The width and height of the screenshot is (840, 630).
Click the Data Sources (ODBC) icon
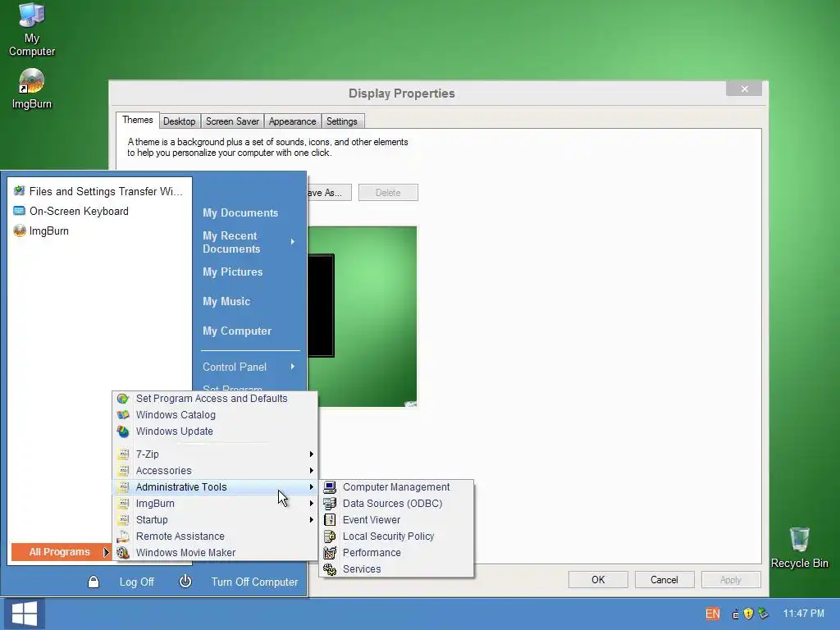pyautogui.click(x=330, y=504)
